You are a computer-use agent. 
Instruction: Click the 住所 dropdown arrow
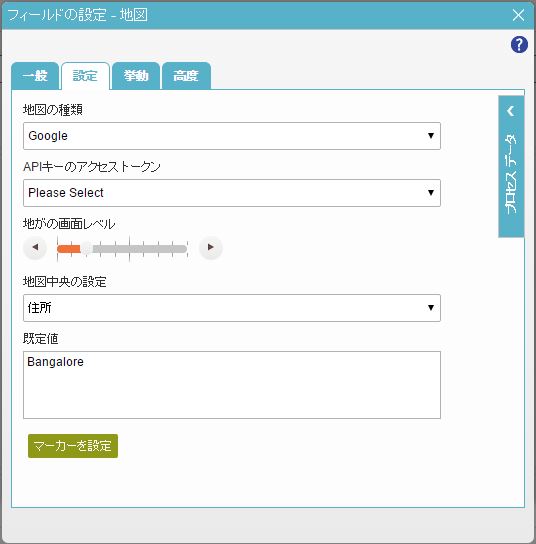click(x=431, y=307)
